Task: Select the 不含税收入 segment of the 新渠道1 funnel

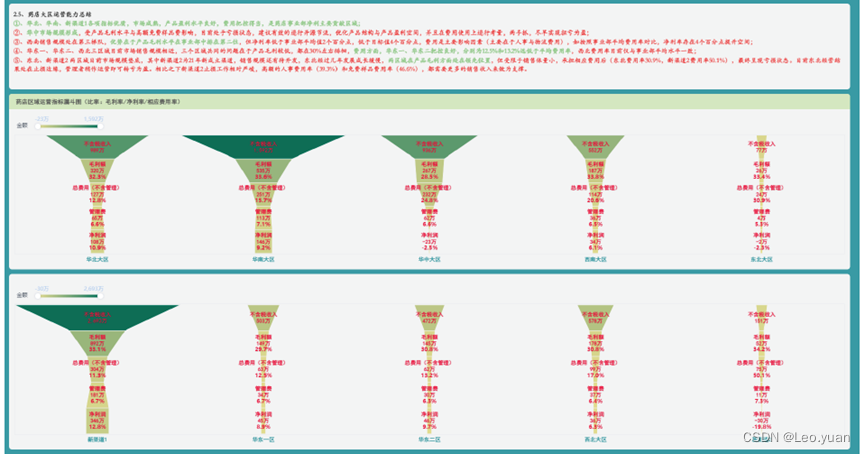Action: pyautogui.click(x=97, y=318)
